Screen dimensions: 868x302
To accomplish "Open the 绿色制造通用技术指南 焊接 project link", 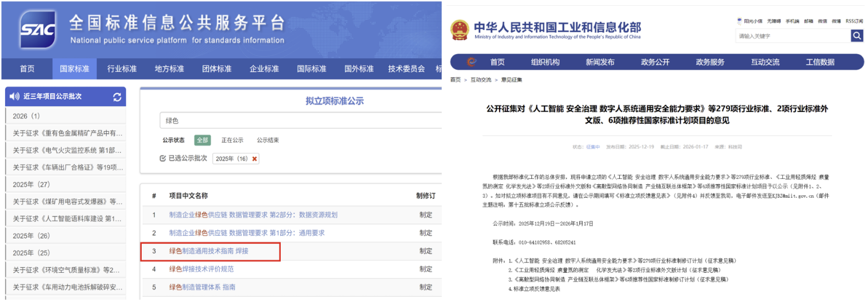I will [x=208, y=251].
